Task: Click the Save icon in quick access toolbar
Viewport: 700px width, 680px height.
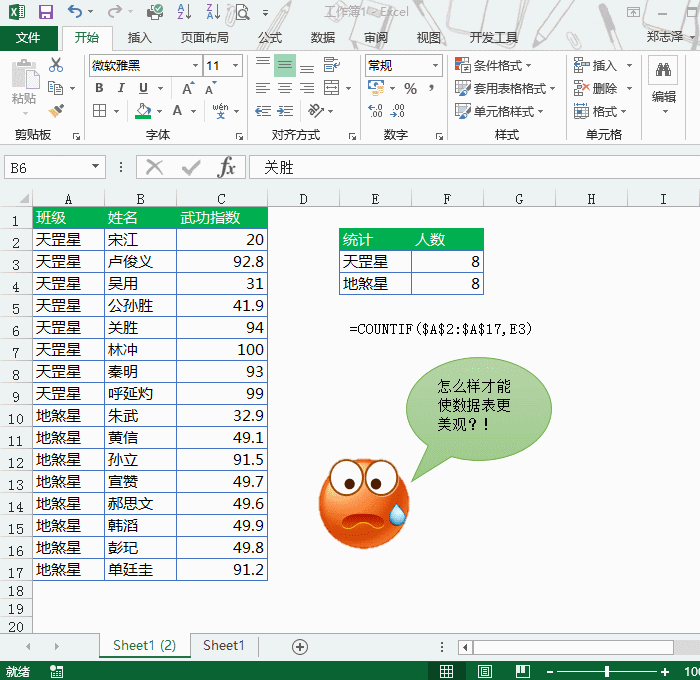Action: click(45, 12)
